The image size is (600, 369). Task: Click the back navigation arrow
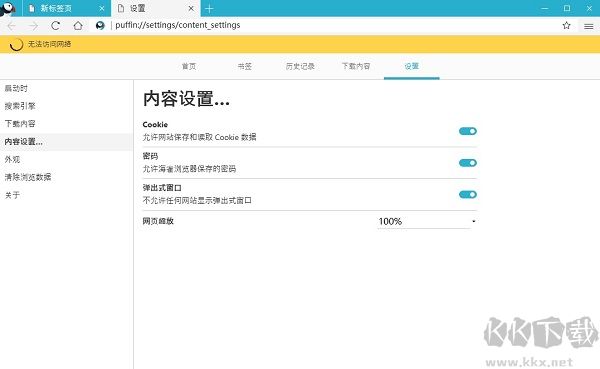click(x=11, y=26)
